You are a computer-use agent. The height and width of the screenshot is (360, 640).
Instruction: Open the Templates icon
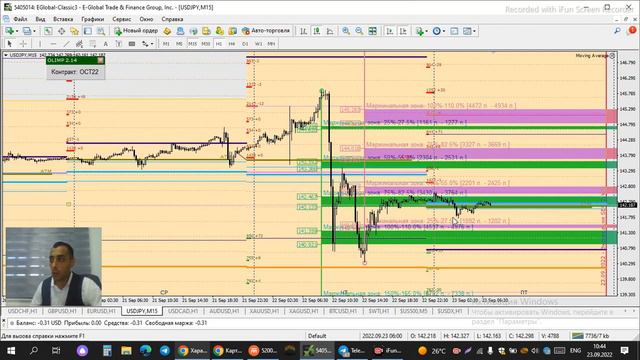(x=467, y=31)
